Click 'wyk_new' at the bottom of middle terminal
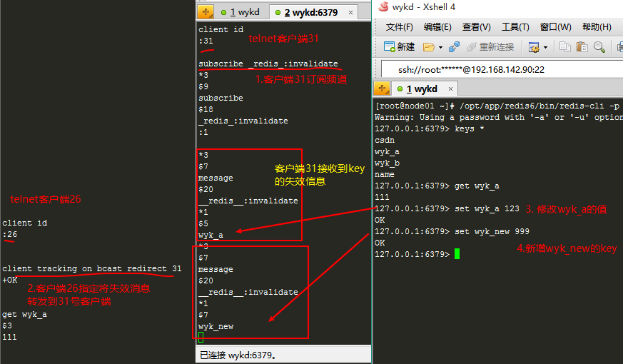623x364 pixels. pos(216,327)
